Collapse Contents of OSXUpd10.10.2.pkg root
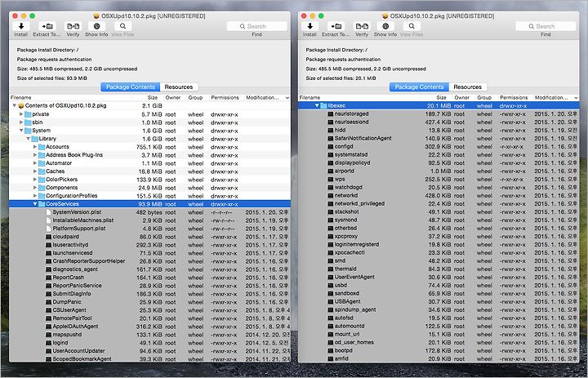This screenshot has height=378, width=588. (14, 106)
